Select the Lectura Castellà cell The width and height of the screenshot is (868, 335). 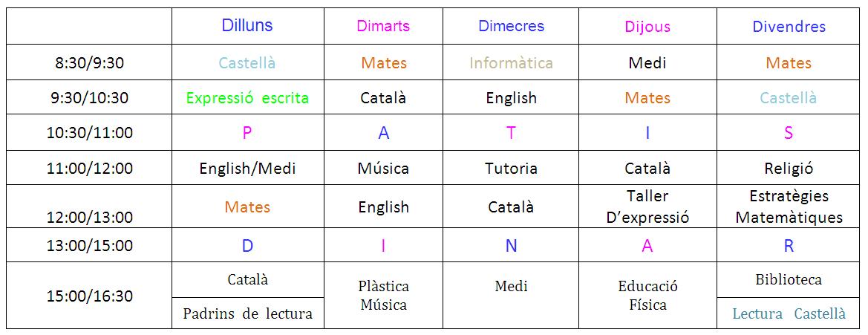point(789,313)
